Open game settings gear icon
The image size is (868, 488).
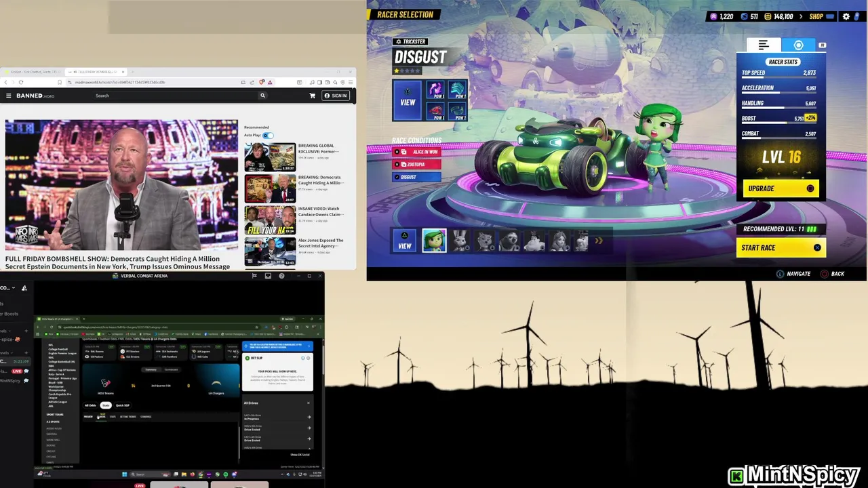(846, 16)
